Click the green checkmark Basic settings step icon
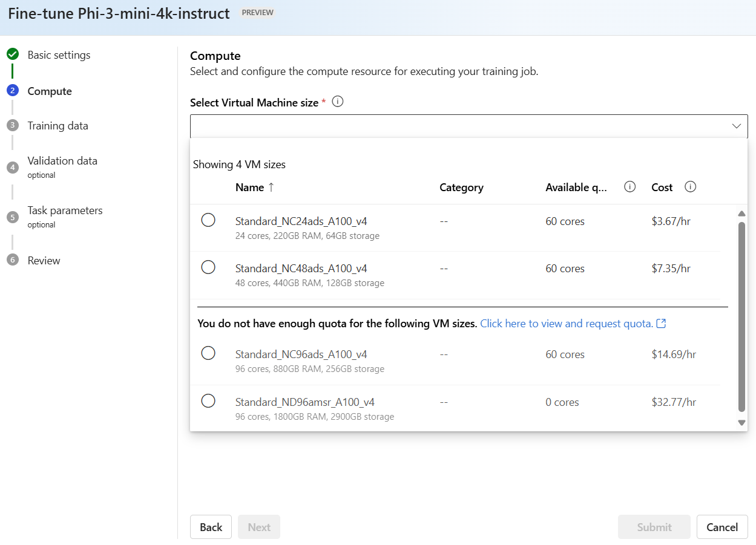This screenshot has height=545, width=756. point(13,54)
